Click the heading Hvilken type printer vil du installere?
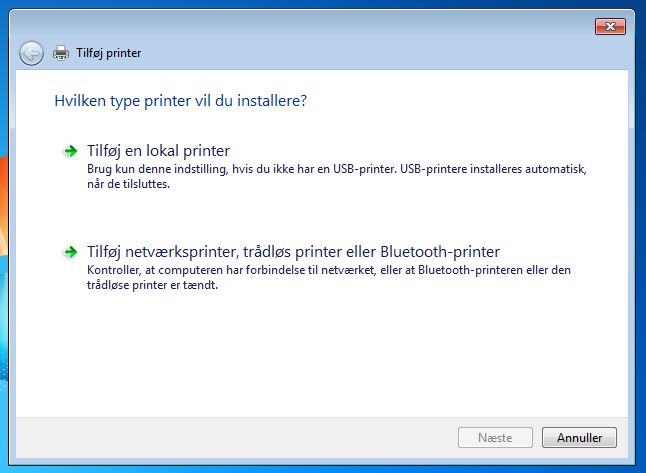 tap(180, 101)
